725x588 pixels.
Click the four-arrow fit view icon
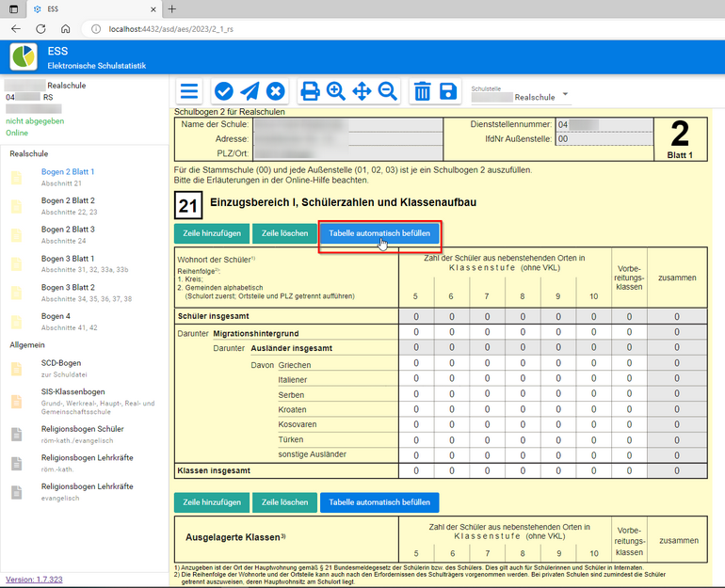click(x=362, y=91)
